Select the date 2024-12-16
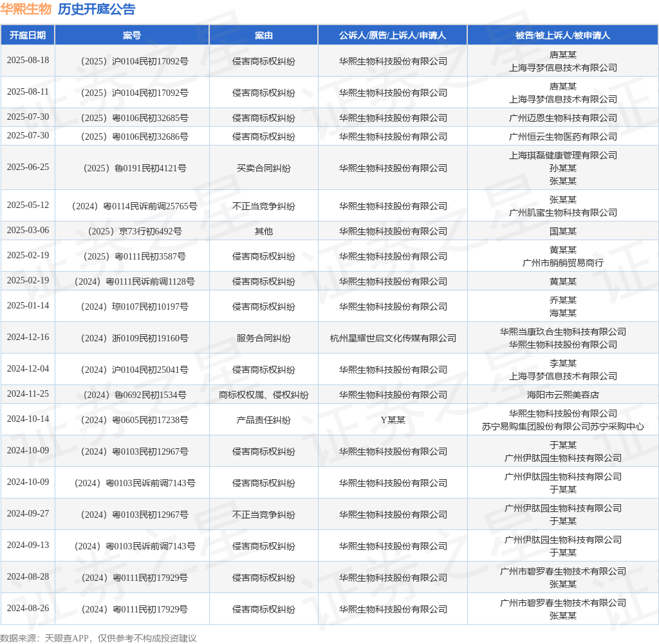 (28, 337)
